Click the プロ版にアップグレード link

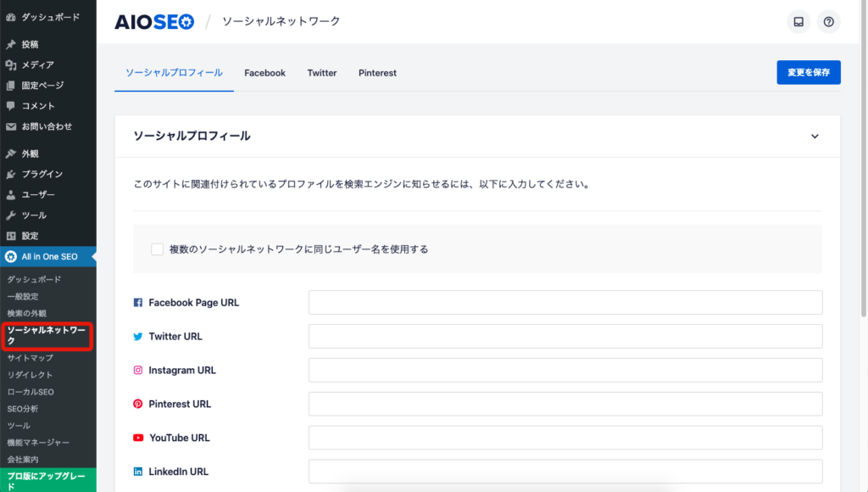(47, 480)
